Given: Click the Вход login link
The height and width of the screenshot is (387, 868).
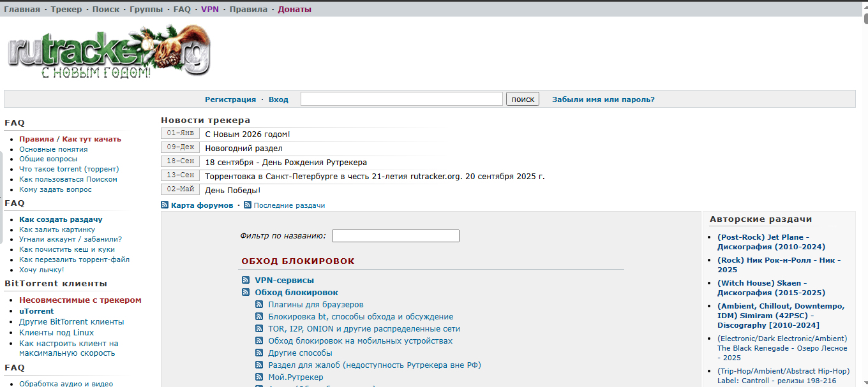Looking at the screenshot, I should tap(278, 99).
